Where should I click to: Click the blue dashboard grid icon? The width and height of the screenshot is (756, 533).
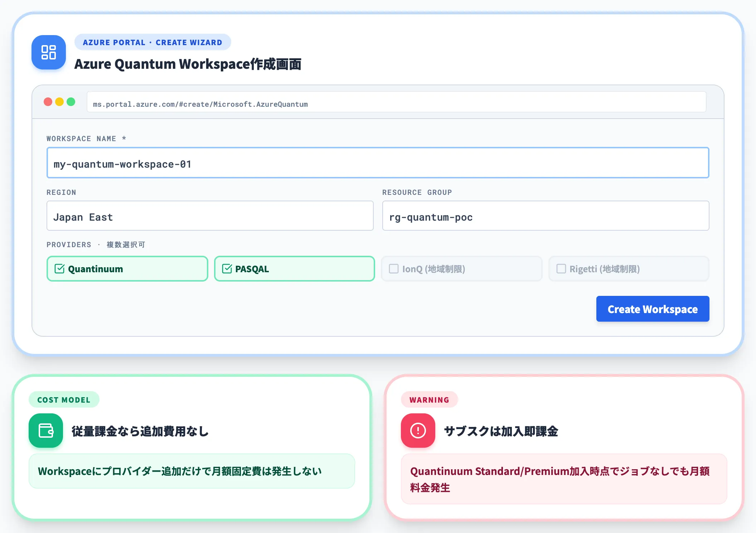click(x=49, y=52)
